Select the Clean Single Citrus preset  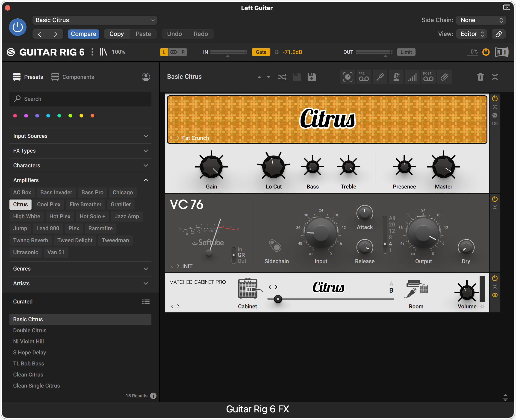click(x=80, y=386)
